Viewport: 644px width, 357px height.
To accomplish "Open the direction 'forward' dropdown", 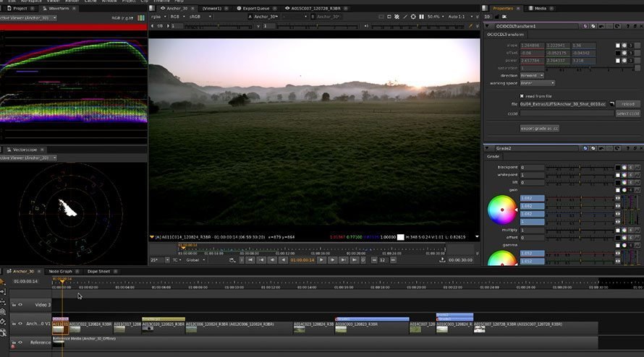I will [532, 75].
